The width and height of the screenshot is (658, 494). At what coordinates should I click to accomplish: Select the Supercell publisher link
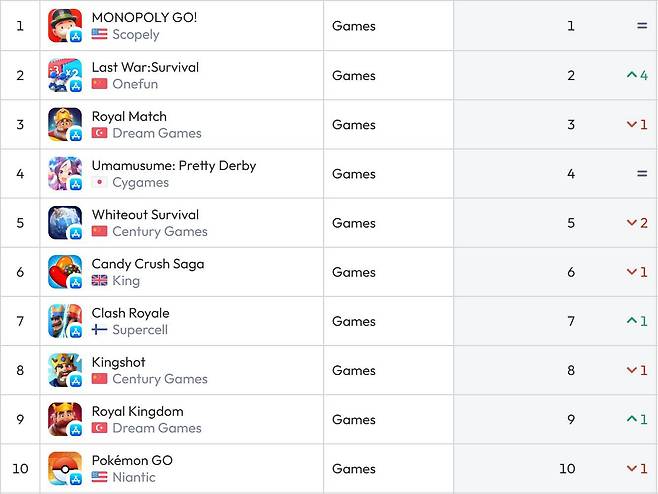click(x=140, y=330)
